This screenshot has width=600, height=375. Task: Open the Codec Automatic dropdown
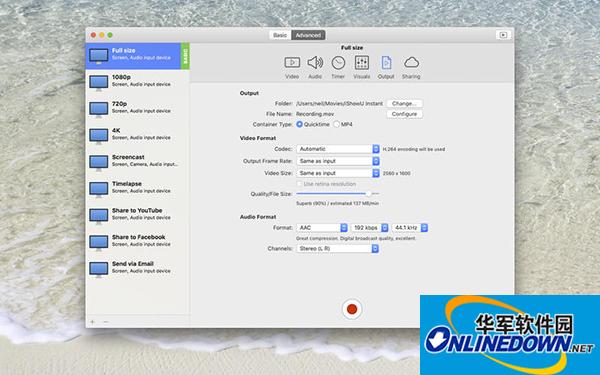338,149
